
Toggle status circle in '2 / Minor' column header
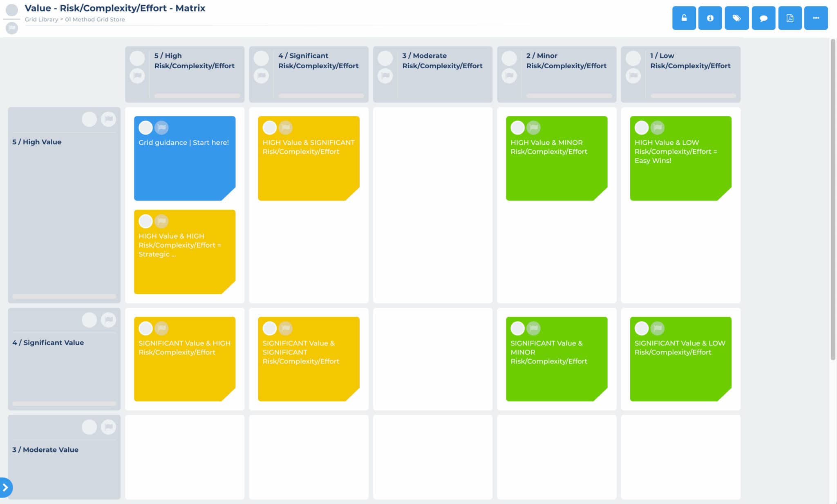(x=509, y=58)
